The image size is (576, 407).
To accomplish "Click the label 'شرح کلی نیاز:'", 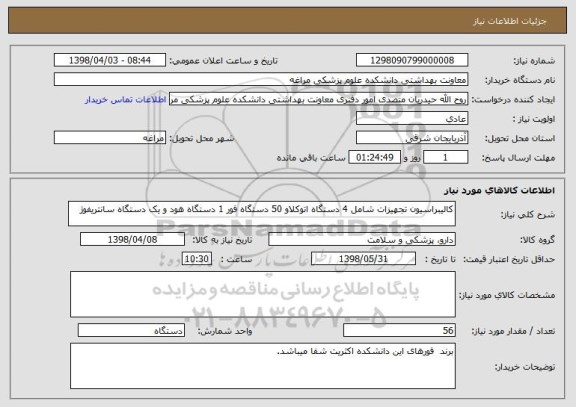I will click(528, 215).
